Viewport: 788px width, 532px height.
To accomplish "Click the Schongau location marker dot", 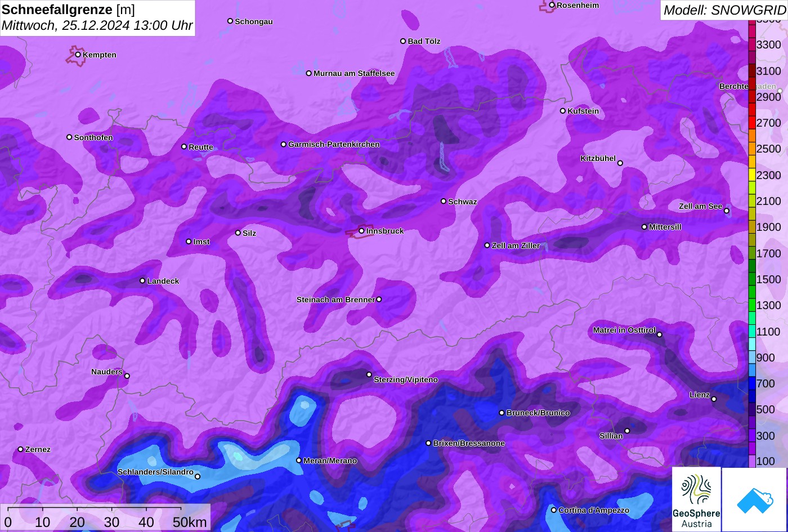I will click(x=230, y=21).
